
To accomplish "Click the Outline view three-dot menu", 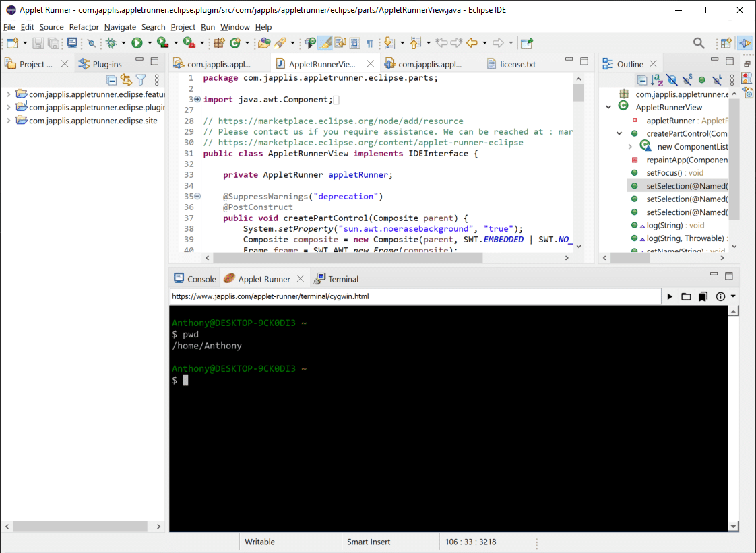I will [732, 80].
